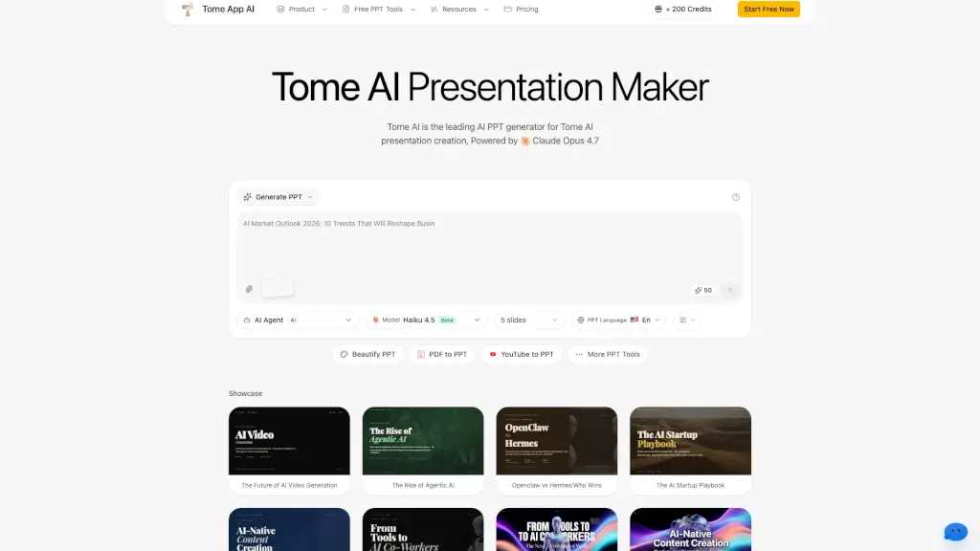Click the +200 Credits gift badge

pos(683,10)
